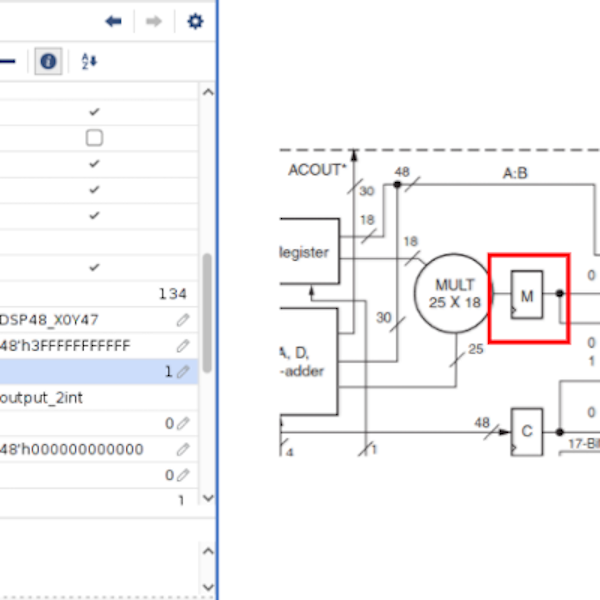Edit the value 0 just below output_2int
Image resolution: width=600 pixels, height=600 pixels.
click(183, 424)
